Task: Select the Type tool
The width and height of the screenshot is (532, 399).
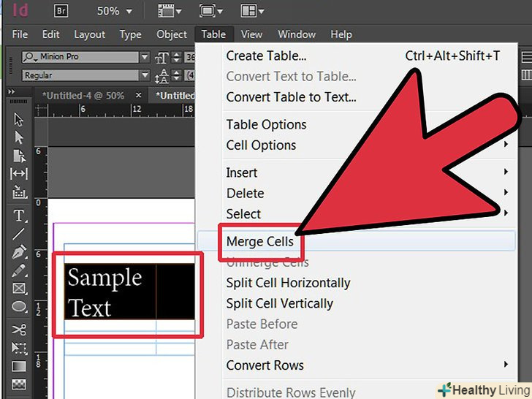Action: tap(19, 216)
